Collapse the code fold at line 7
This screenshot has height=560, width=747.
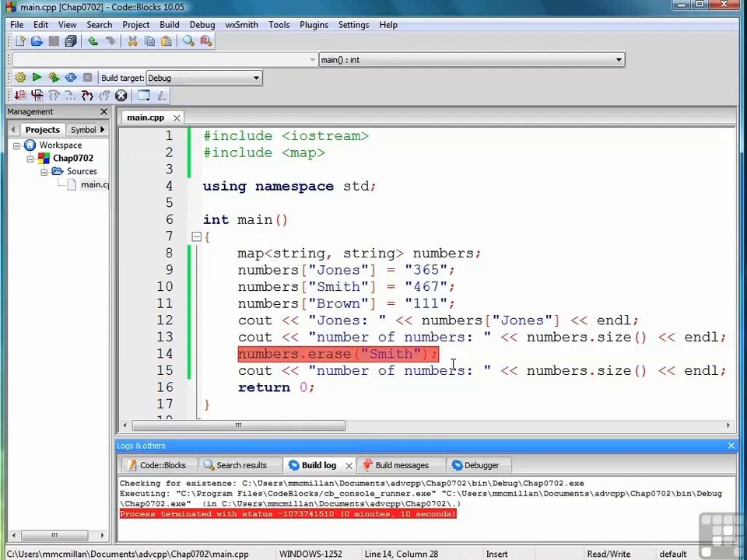click(196, 236)
